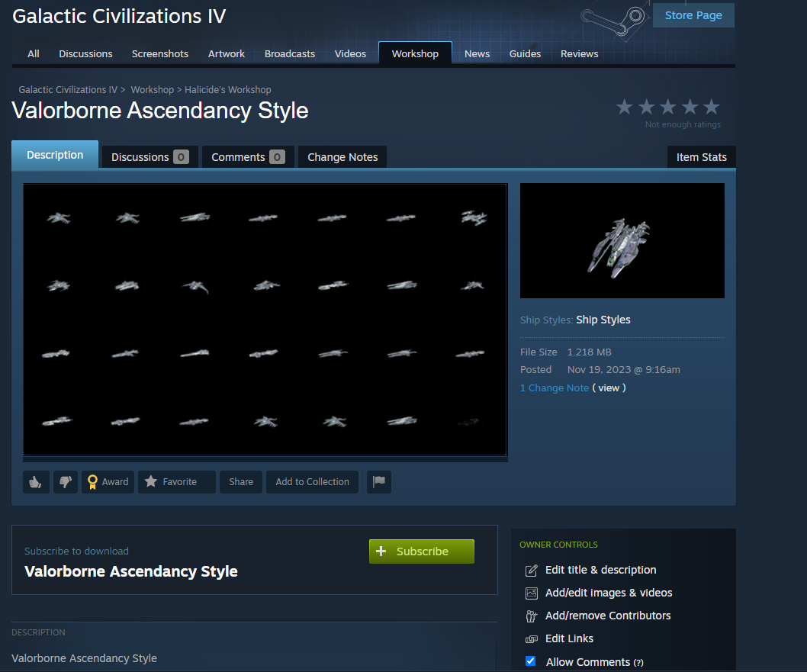Click the view change notes link

(x=609, y=388)
